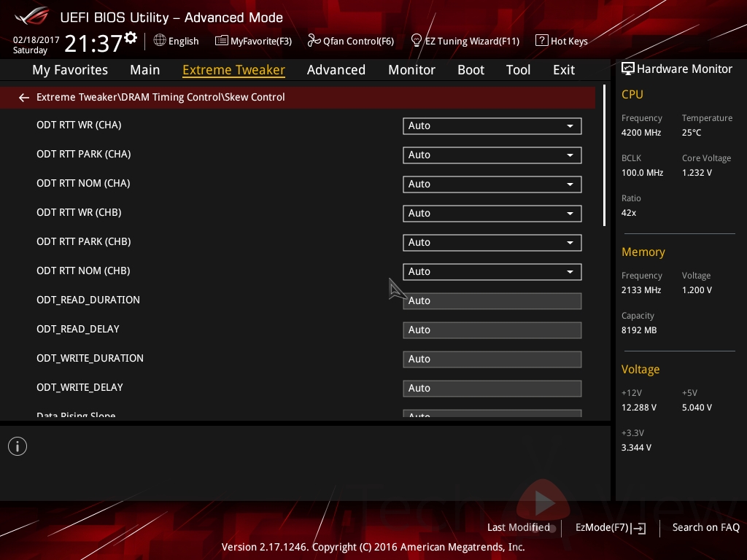
Task: Click Memory frequency value 2133 MHz
Action: 640,290
